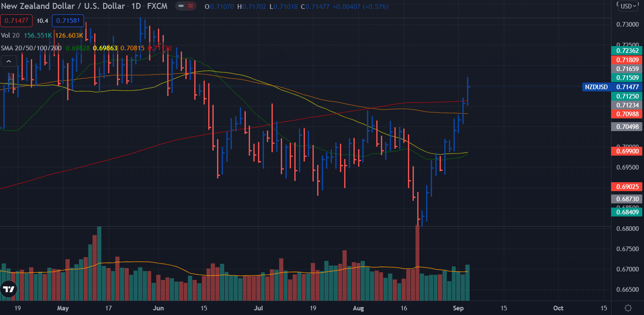The image size is (644, 315).
Task: Click the NZDUSD symbol label on price scale
Action: pyautogui.click(x=596, y=87)
